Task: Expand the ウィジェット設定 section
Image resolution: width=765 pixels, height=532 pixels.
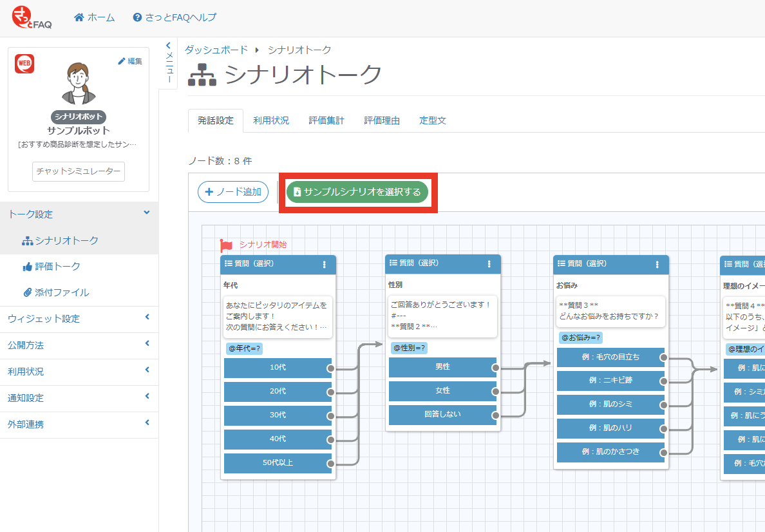Action: click(x=79, y=319)
